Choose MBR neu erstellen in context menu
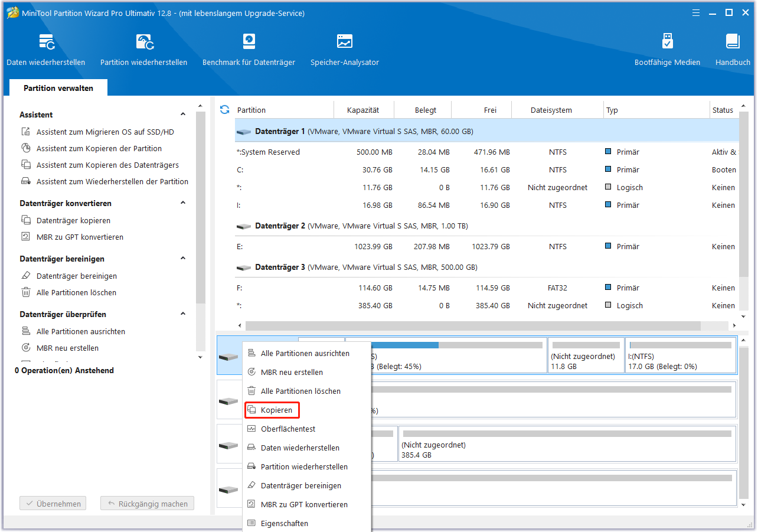This screenshot has width=758, height=532. (x=307, y=373)
